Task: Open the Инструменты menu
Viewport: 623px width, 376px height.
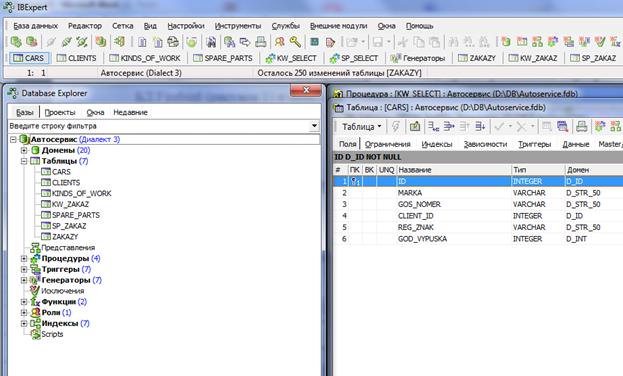Action: click(238, 26)
